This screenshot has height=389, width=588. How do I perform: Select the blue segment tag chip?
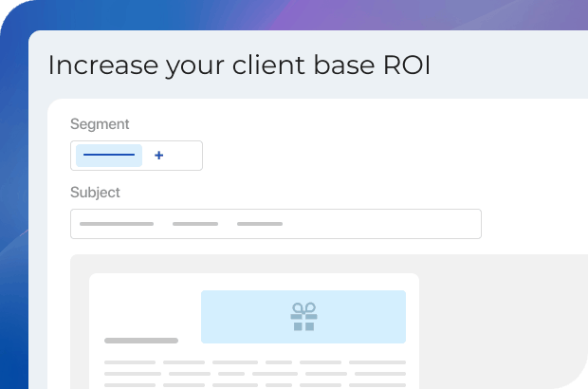point(109,156)
